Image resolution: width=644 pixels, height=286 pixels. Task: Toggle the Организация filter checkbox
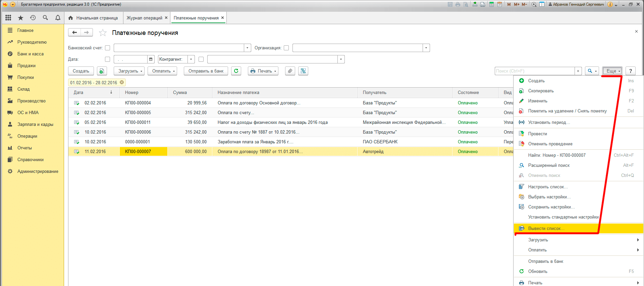pos(286,48)
